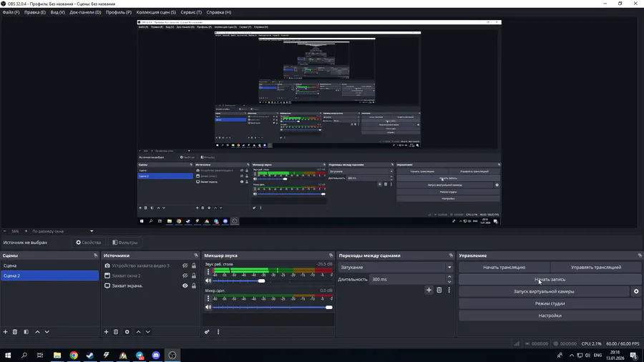Move source up in Источники panel
The width and height of the screenshot is (644, 362).
138,332
